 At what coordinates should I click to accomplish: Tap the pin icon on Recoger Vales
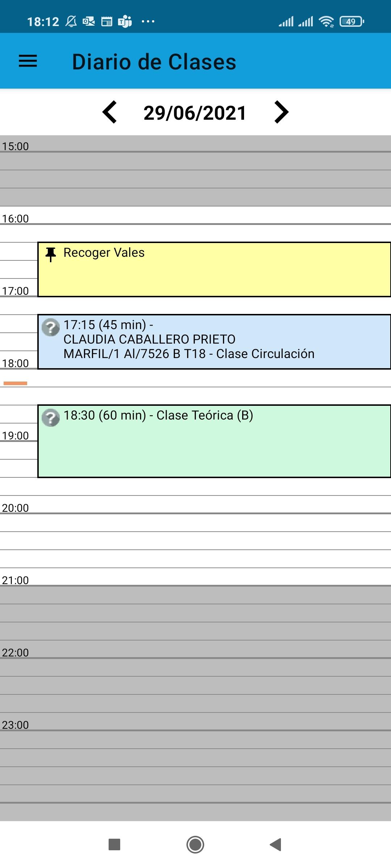[x=51, y=254]
